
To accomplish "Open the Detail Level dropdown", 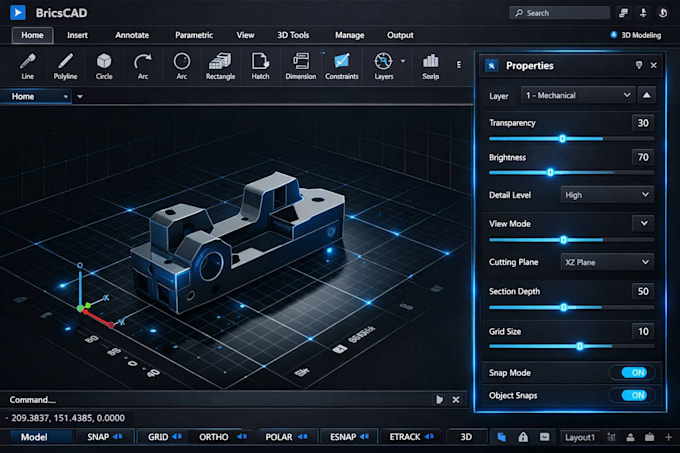I will [x=607, y=195].
